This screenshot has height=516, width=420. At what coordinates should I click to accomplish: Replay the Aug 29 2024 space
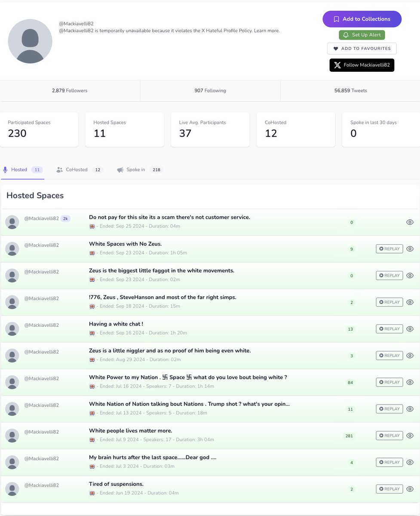[389, 356]
